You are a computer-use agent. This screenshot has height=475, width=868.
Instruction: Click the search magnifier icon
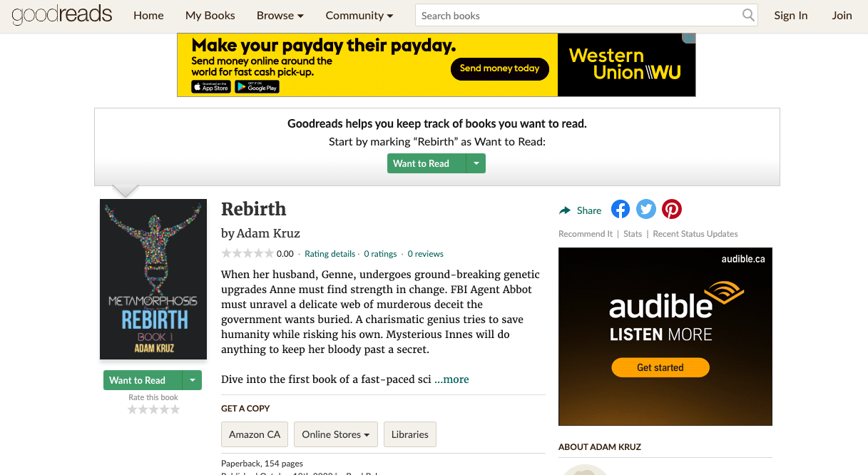coord(748,15)
